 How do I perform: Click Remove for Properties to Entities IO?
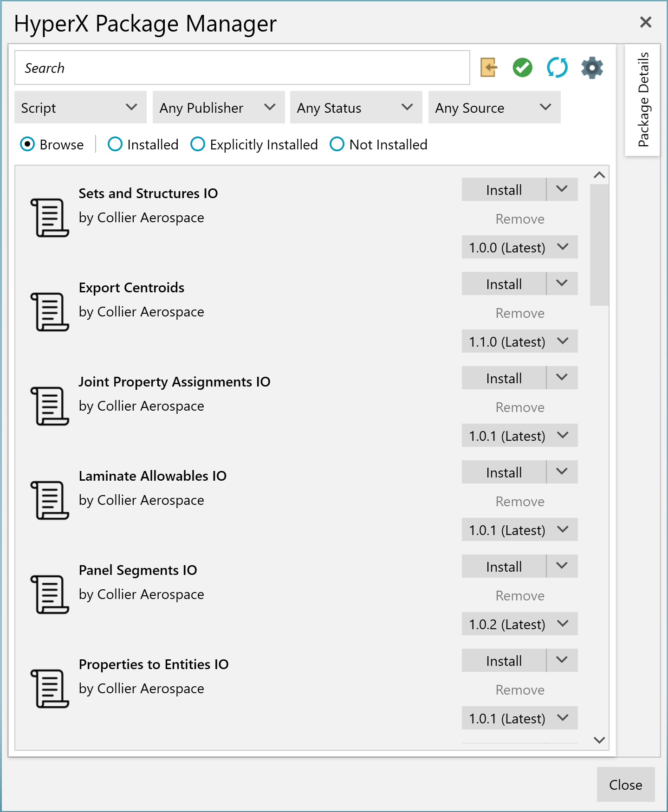point(520,690)
